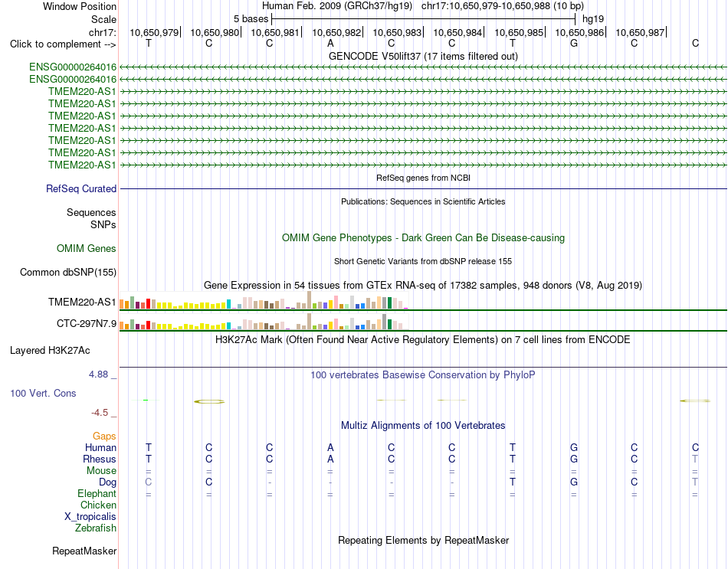Click the Sequences track label
The height and width of the screenshot is (569, 728).
click(91, 213)
